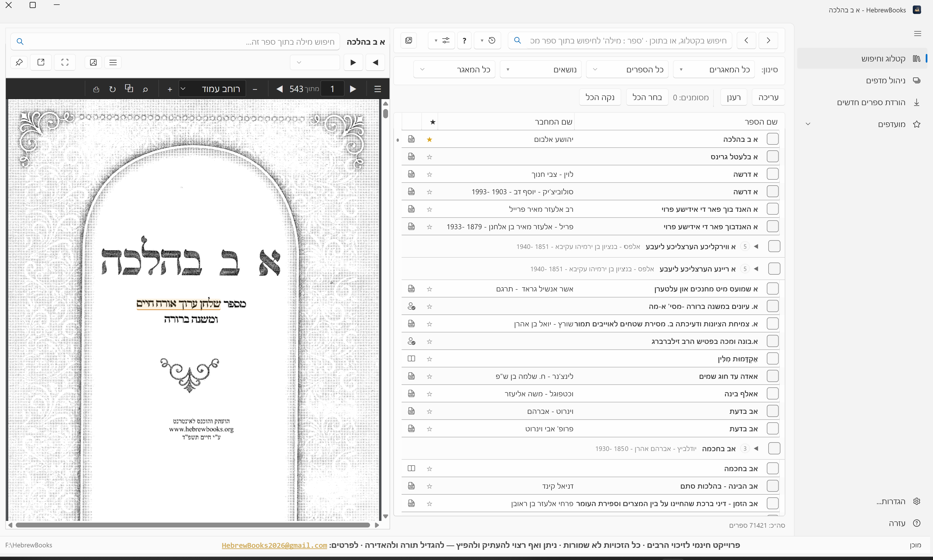Click the רענן refresh button
Screen dimensions: 933x560
[x=733, y=97]
